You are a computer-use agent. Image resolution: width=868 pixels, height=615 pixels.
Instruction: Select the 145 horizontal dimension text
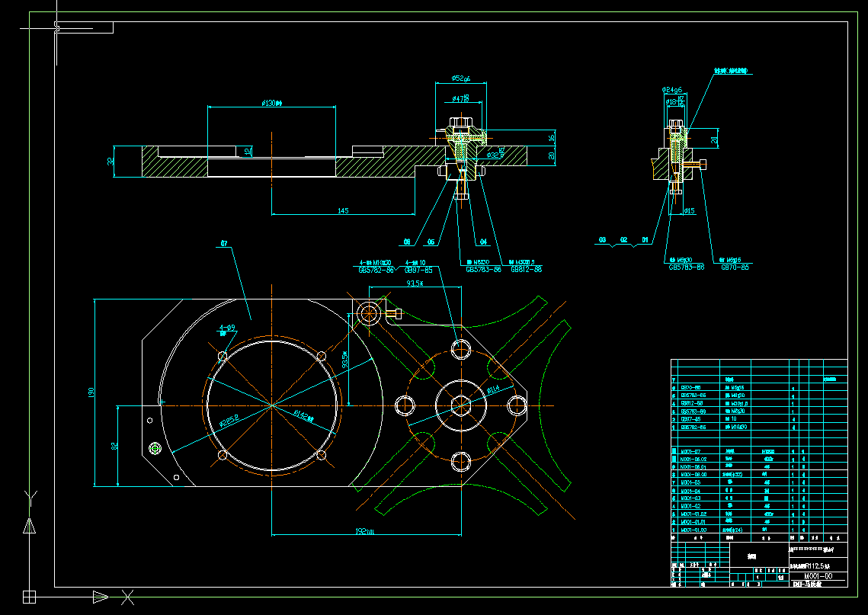(x=343, y=211)
